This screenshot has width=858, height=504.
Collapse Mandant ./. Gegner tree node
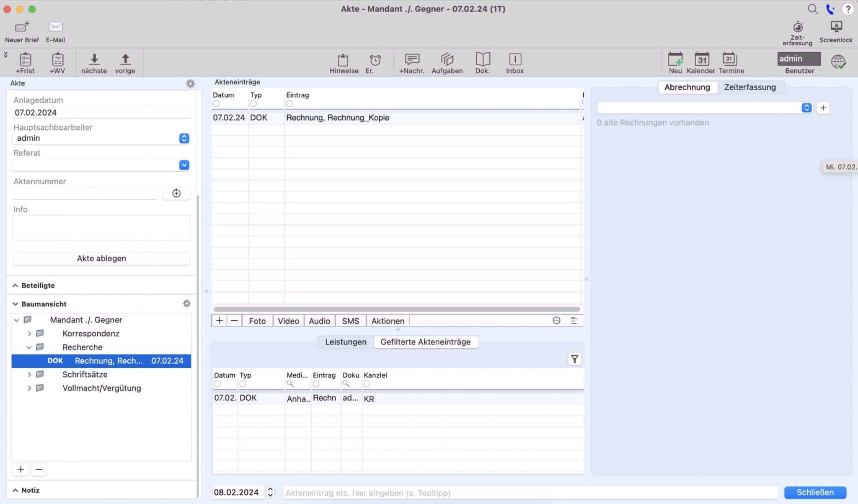click(17, 320)
